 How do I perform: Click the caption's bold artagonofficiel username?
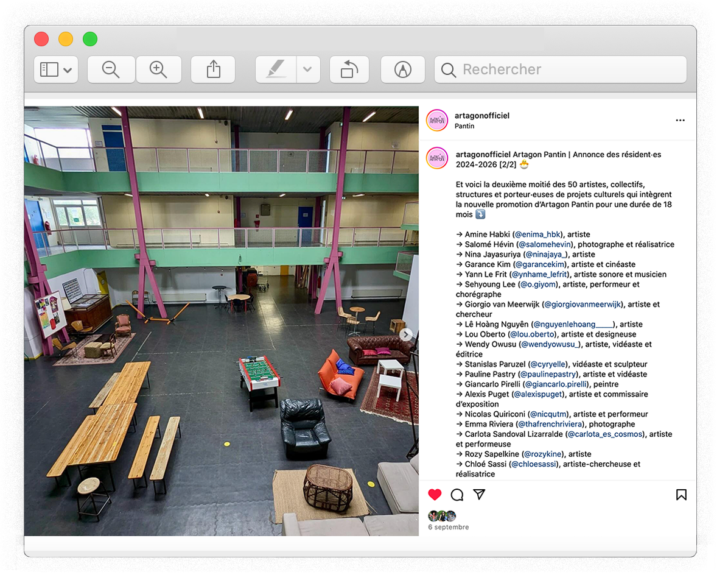[483, 155]
